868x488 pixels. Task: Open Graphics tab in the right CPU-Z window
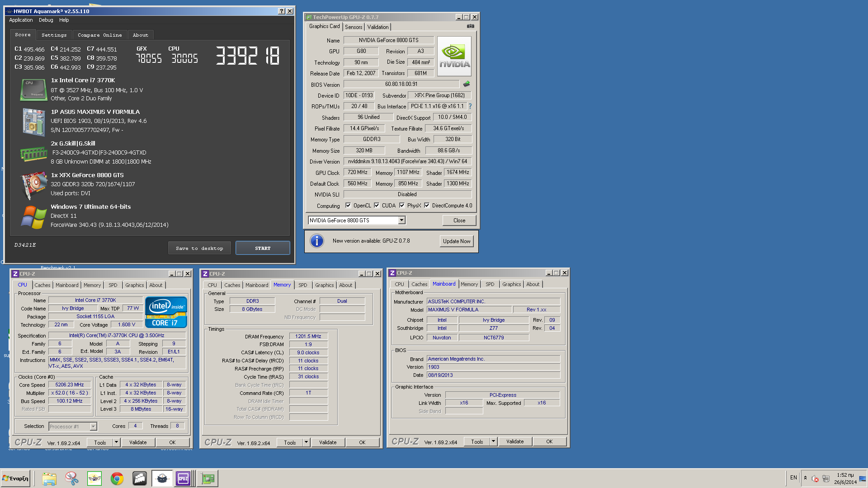pos(511,284)
